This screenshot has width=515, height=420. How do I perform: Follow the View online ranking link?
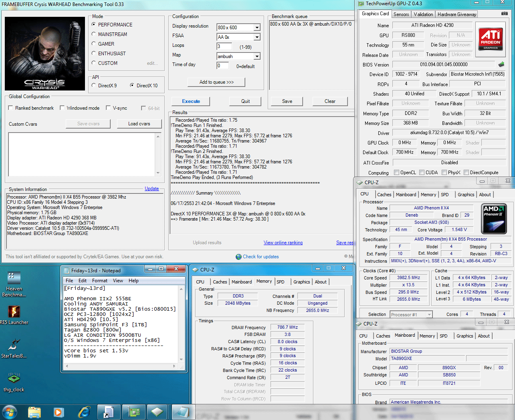[283, 243]
